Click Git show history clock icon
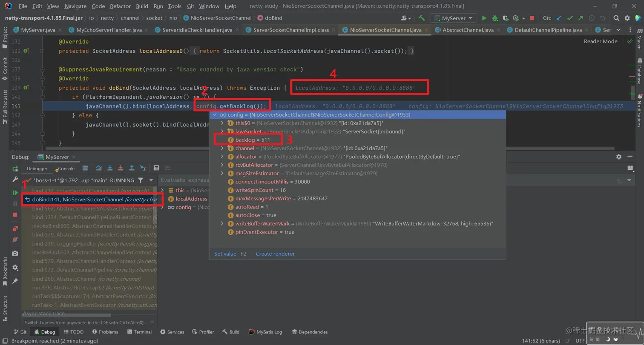This screenshot has height=345, width=644. tap(592, 18)
